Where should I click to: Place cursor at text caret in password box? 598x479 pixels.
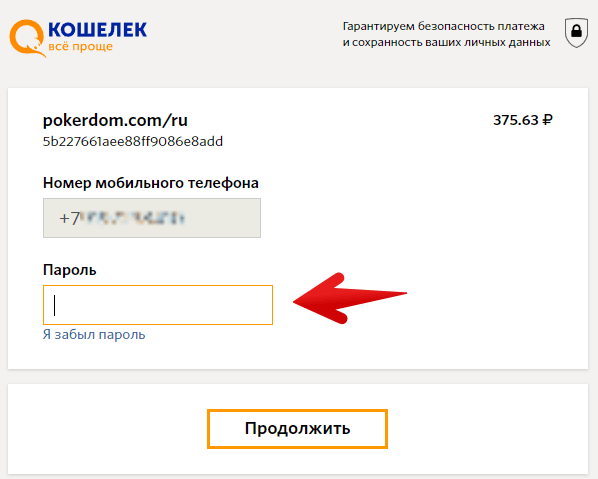click(x=55, y=305)
